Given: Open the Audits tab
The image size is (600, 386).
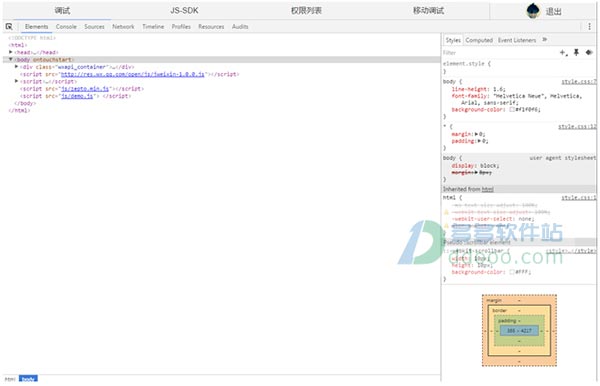Looking at the screenshot, I should pyautogui.click(x=240, y=26).
